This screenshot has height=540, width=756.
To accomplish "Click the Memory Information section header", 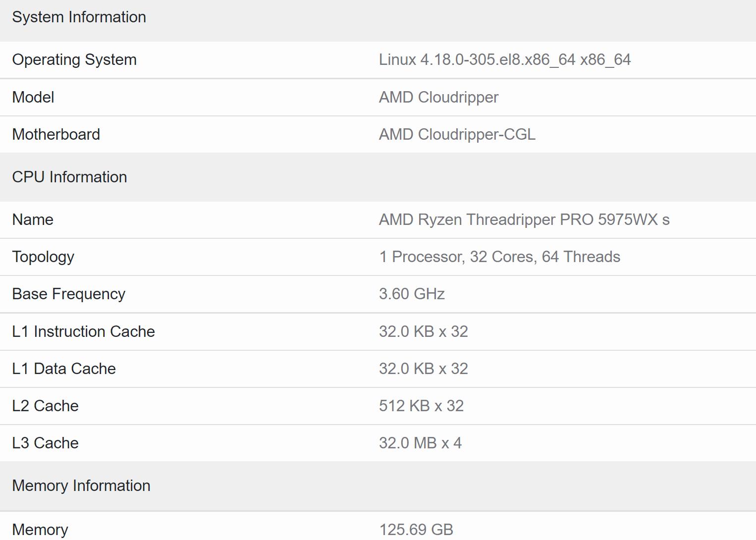I will click(x=81, y=486).
